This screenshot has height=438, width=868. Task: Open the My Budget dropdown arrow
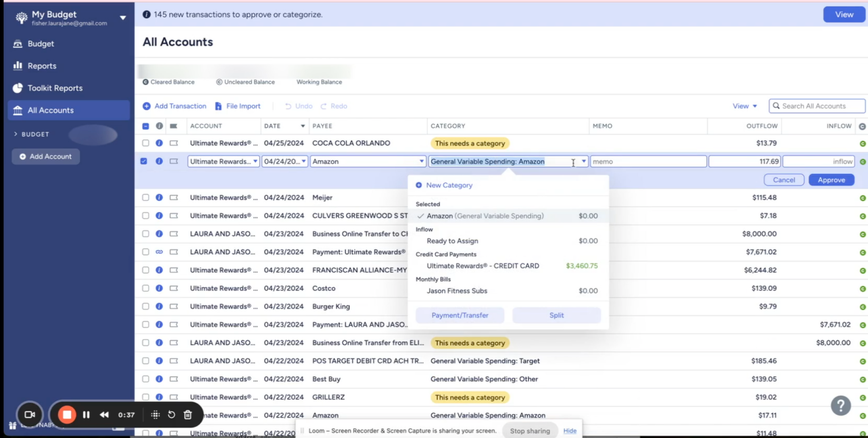(x=123, y=18)
